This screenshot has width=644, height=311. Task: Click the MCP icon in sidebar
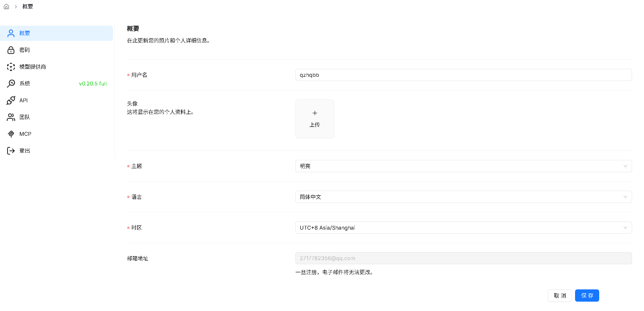11,134
